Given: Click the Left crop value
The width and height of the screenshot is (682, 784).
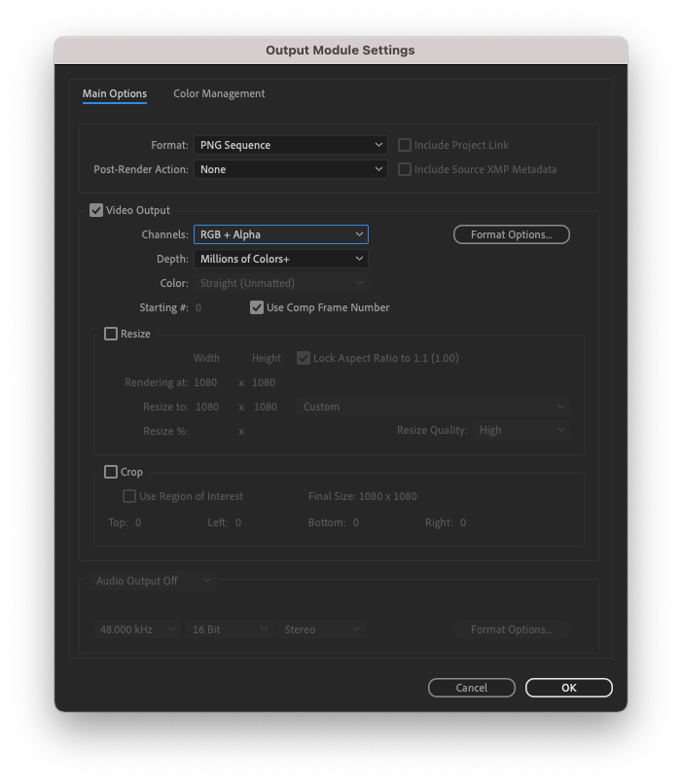Looking at the screenshot, I should (238, 522).
